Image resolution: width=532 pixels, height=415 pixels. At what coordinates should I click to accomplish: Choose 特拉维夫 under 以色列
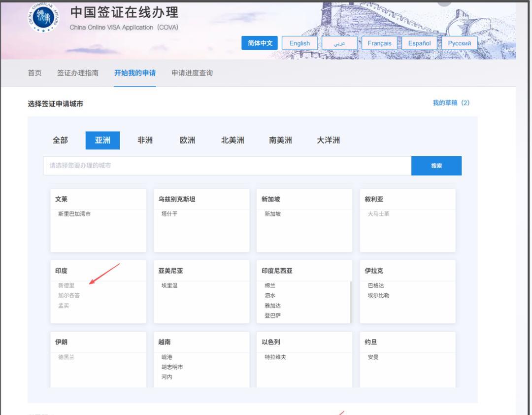(275, 357)
